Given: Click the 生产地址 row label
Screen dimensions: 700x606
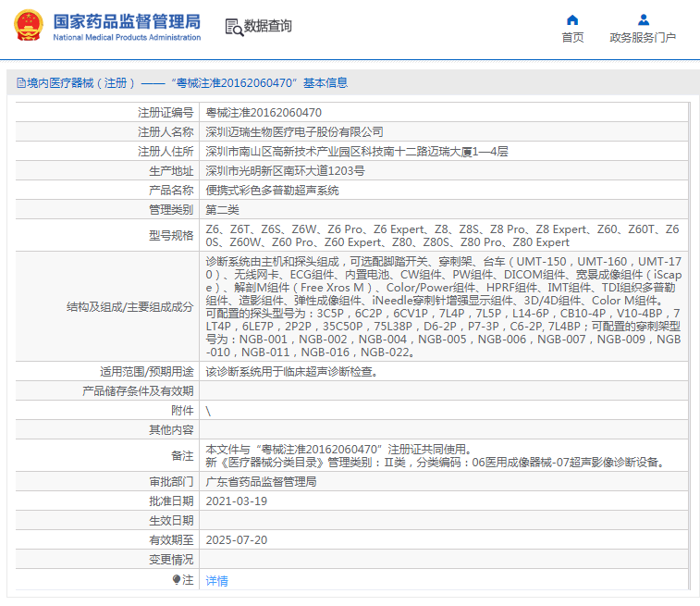Looking at the screenshot, I should point(171,171).
